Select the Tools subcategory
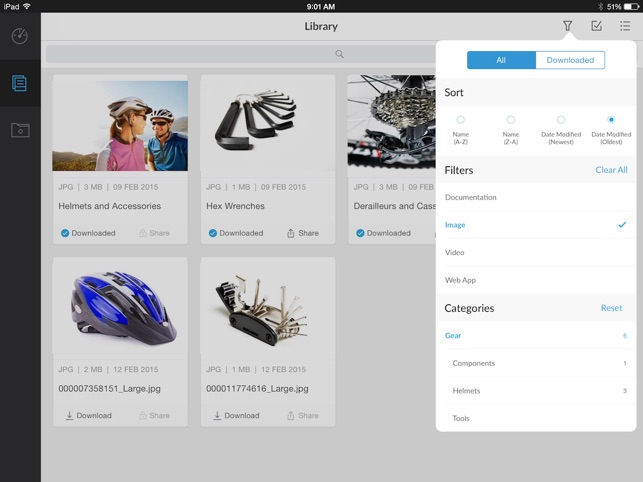This screenshot has height=482, width=643. tap(536, 418)
